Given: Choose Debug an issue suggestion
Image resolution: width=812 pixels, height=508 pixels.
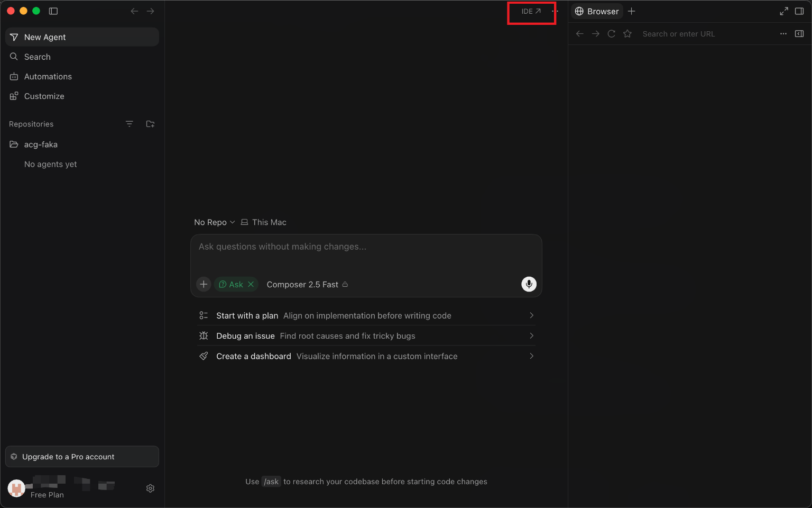Looking at the screenshot, I should click(x=366, y=336).
